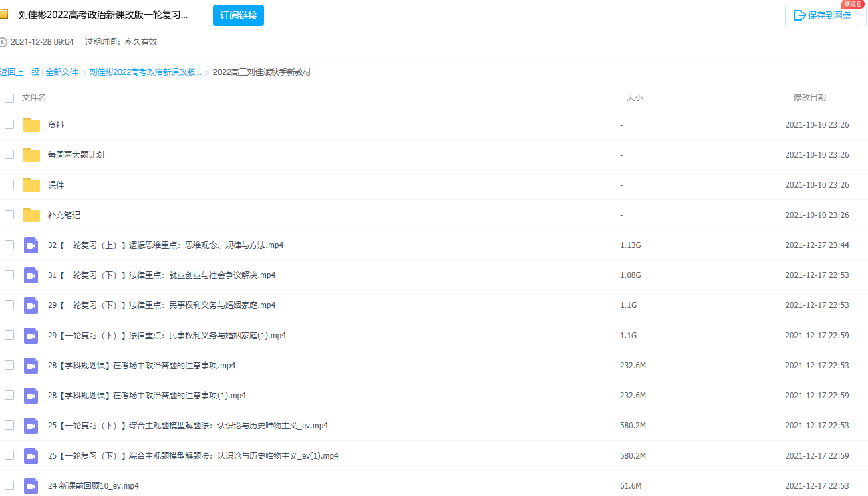Open the 补充笔记 folder icon

click(x=31, y=215)
